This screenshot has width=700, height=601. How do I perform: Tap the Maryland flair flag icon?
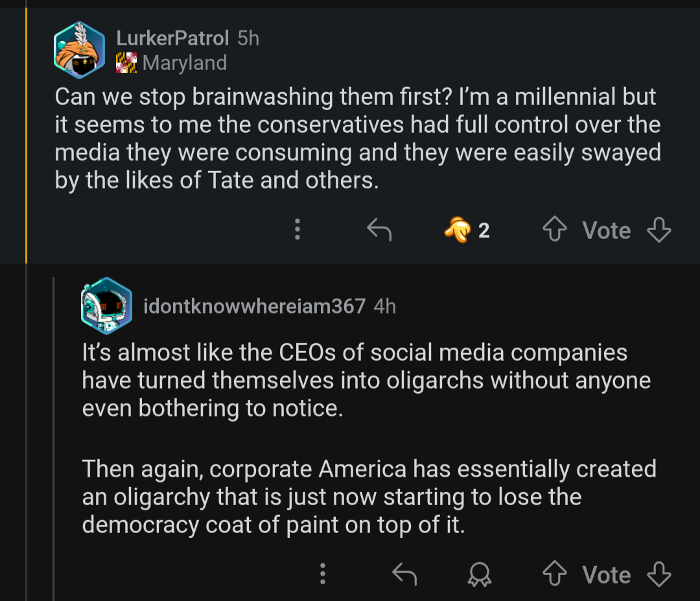(126, 63)
